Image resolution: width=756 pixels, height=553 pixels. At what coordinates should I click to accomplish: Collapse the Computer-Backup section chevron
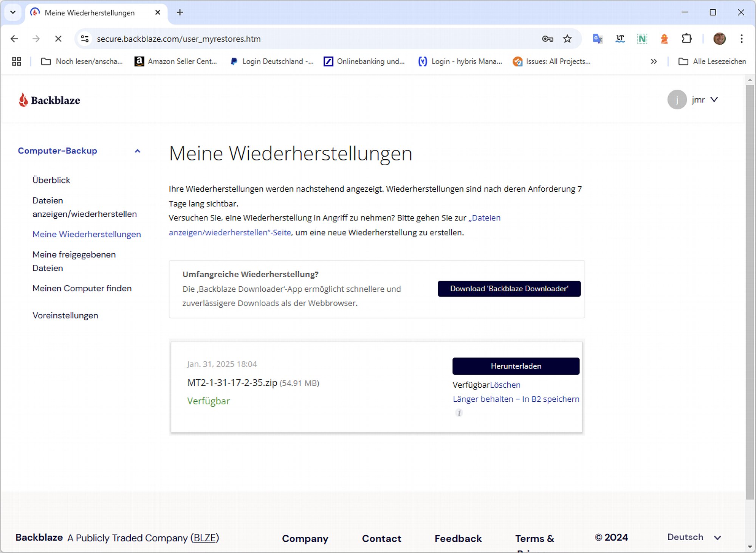(x=138, y=151)
